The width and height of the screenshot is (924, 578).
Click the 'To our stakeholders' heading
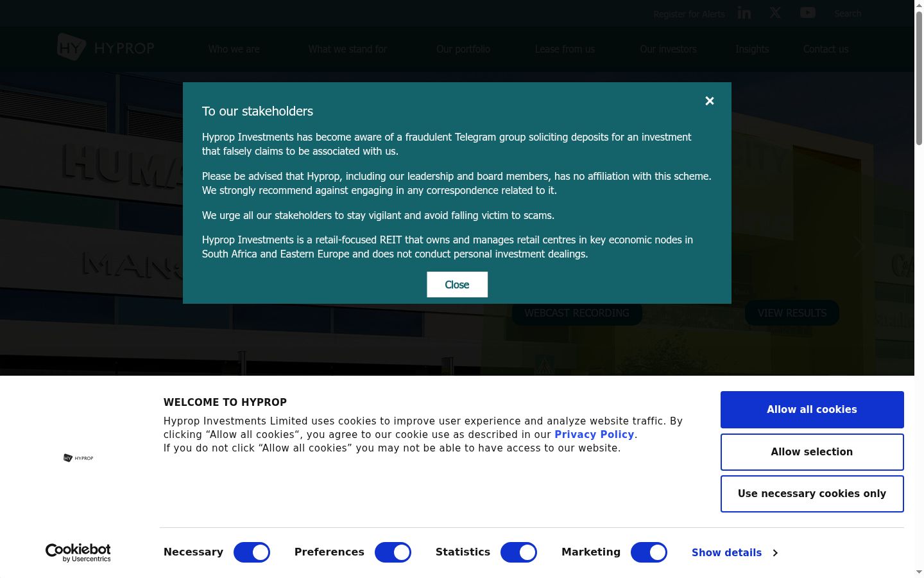(x=257, y=111)
